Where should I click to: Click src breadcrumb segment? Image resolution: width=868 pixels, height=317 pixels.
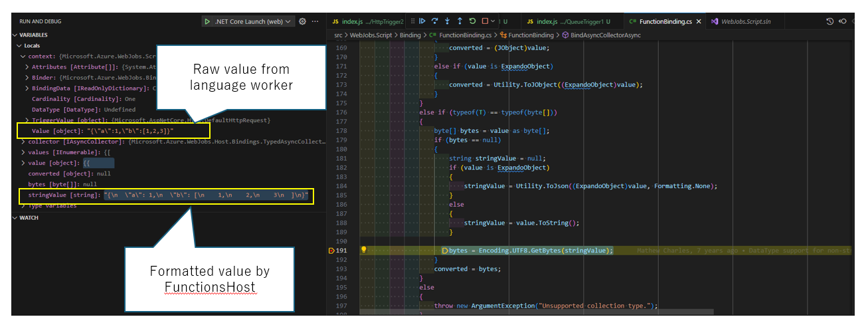coord(338,35)
